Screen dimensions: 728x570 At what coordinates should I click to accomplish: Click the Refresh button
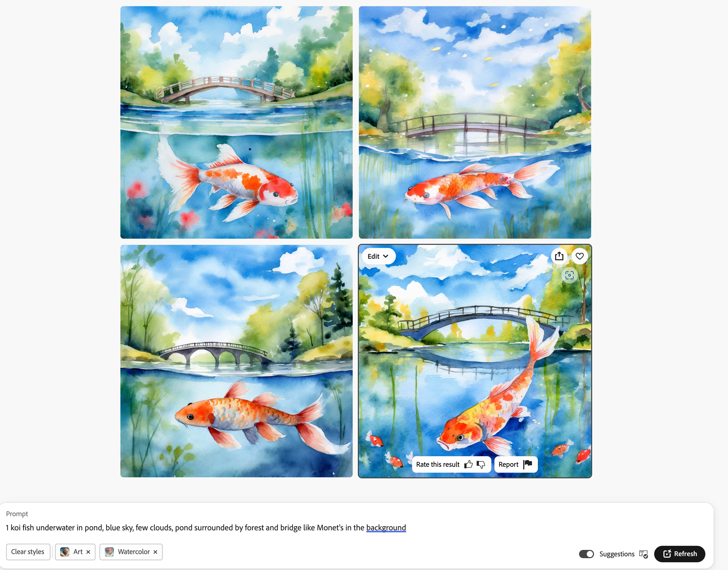pyautogui.click(x=680, y=554)
